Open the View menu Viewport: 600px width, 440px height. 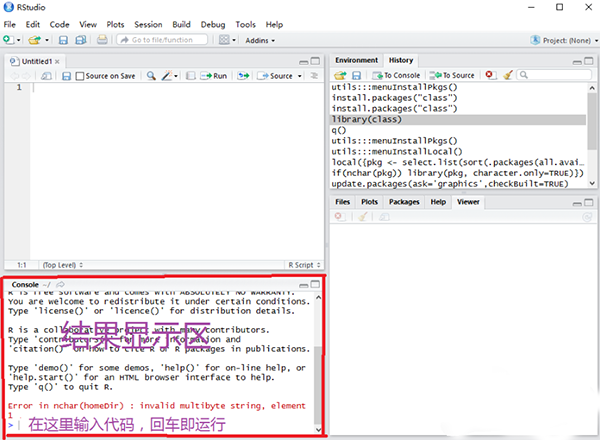coord(88,24)
